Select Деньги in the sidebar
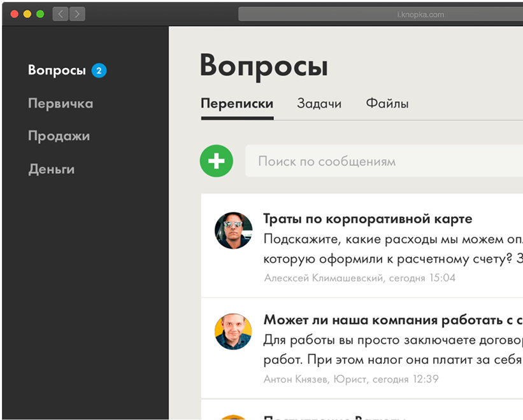The width and height of the screenshot is (523, 420). pos(52,169)
